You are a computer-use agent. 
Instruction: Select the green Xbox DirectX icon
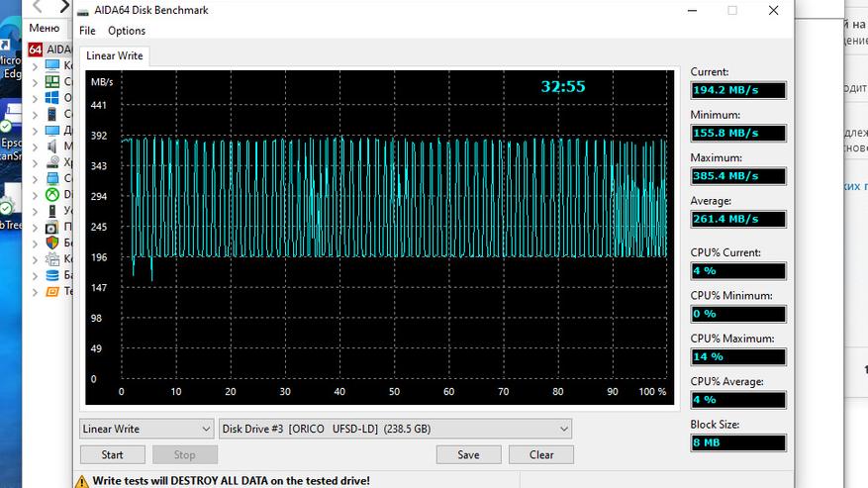(x=52, y=194)
